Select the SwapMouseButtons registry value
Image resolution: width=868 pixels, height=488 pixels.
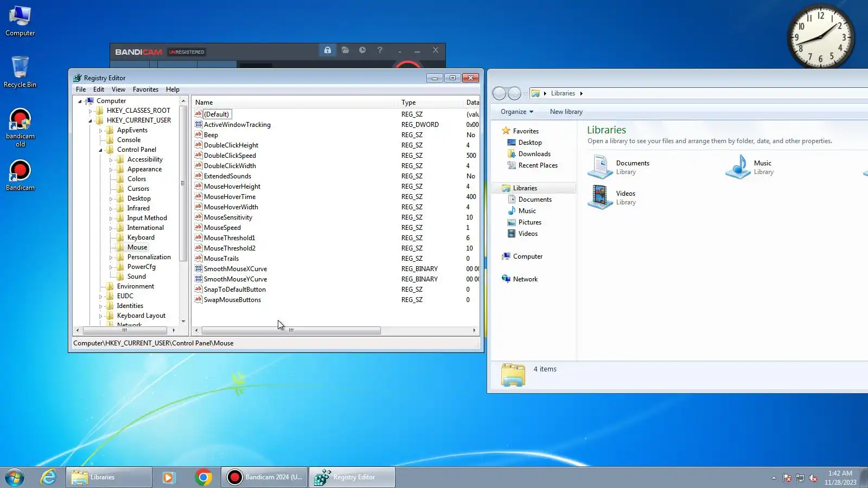point(232,300)
